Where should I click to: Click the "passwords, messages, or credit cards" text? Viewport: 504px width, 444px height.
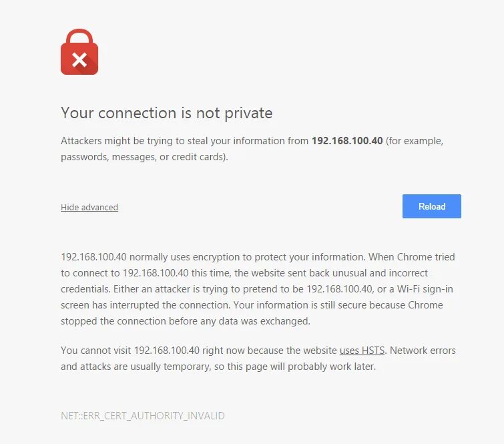tap(144, 158)
